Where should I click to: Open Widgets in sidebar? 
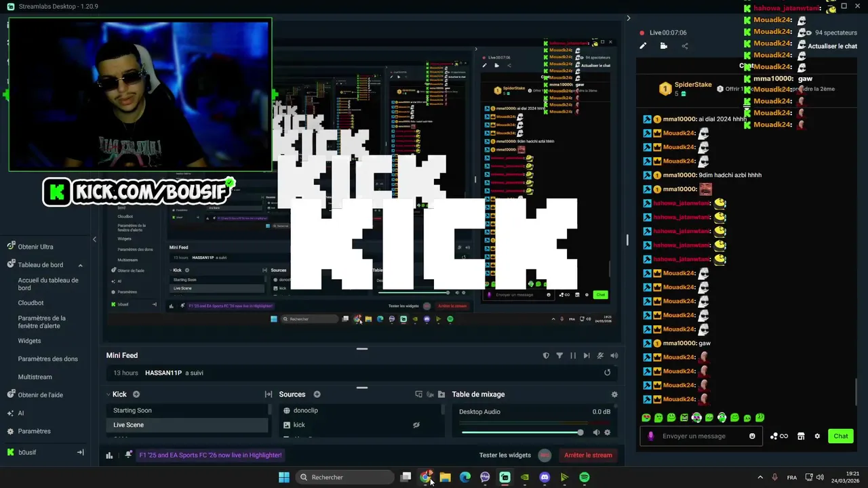click(29, 341)
